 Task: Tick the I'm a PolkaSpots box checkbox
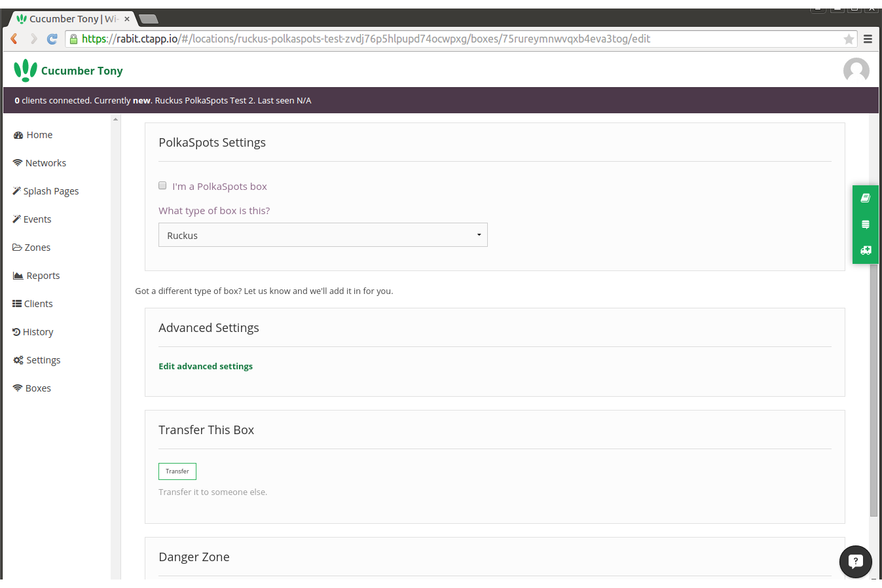coord(162,185)
